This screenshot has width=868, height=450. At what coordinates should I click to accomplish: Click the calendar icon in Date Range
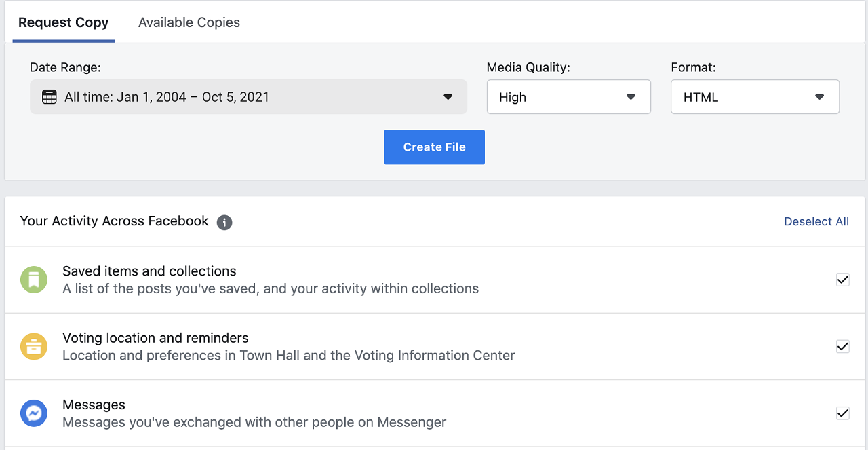50,97
